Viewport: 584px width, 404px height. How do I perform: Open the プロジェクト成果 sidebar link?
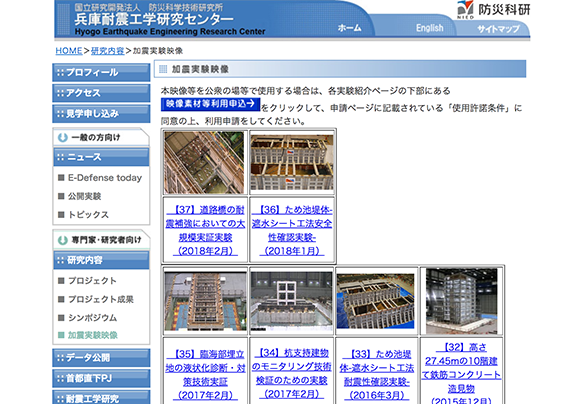[101, 299]
